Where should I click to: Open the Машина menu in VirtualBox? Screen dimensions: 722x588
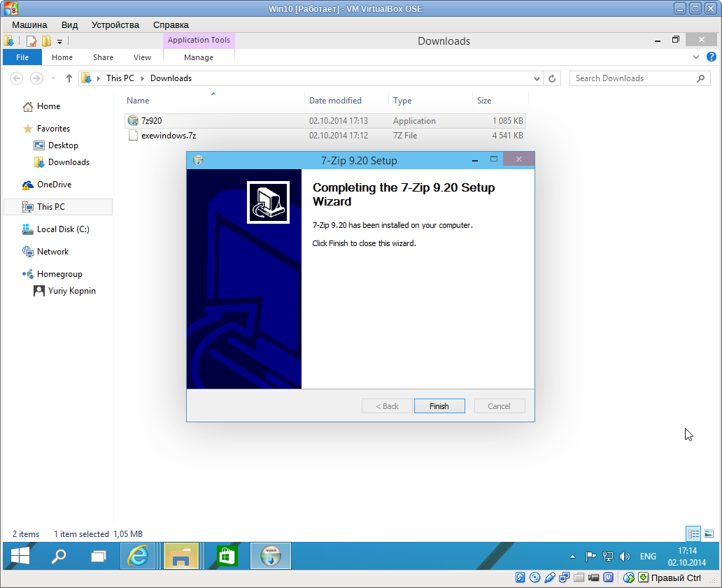coord(29,25)
